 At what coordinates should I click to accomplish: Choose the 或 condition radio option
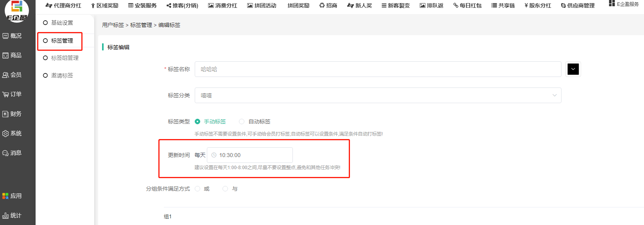(x=197, y=189)
